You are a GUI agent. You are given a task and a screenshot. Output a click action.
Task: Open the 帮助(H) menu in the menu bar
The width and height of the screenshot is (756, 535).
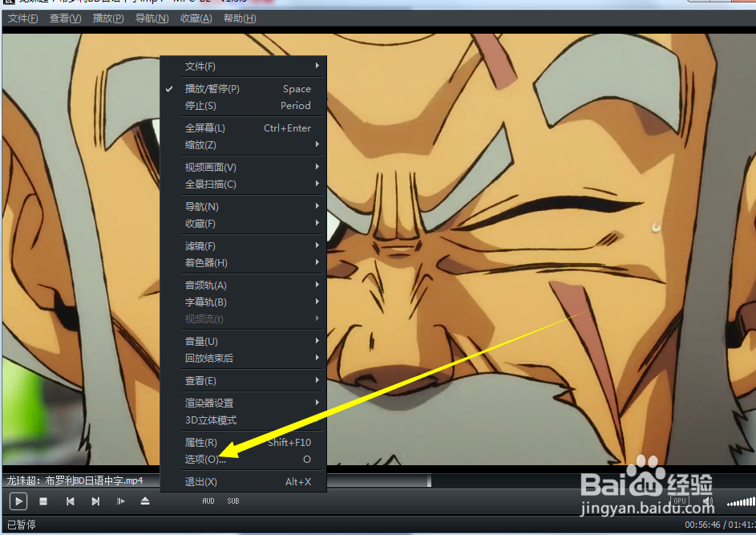pyautogui.click(x=240, y=18)
